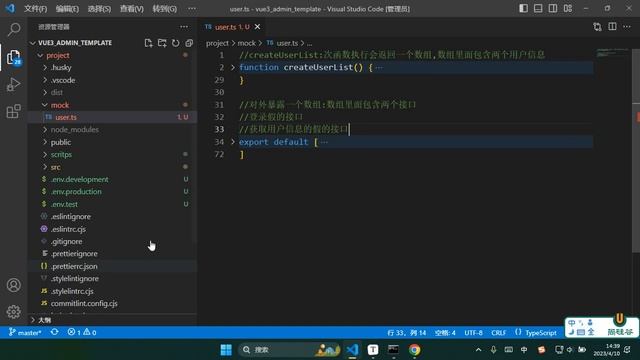This screenshot has width=640, height=360.
Task: Open the .eslintrc.cjs file
Action: (x=112, y=229)
